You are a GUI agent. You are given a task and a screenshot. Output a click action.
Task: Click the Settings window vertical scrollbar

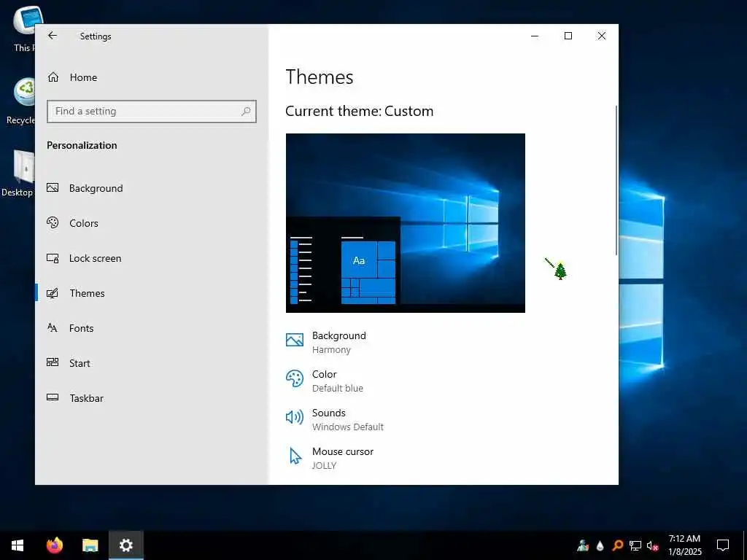[616, 180]
